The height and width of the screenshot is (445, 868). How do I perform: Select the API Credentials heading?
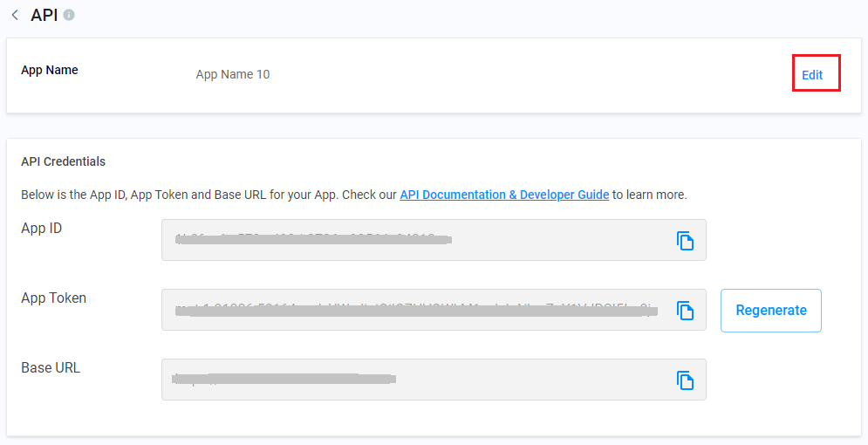(63, 161)
